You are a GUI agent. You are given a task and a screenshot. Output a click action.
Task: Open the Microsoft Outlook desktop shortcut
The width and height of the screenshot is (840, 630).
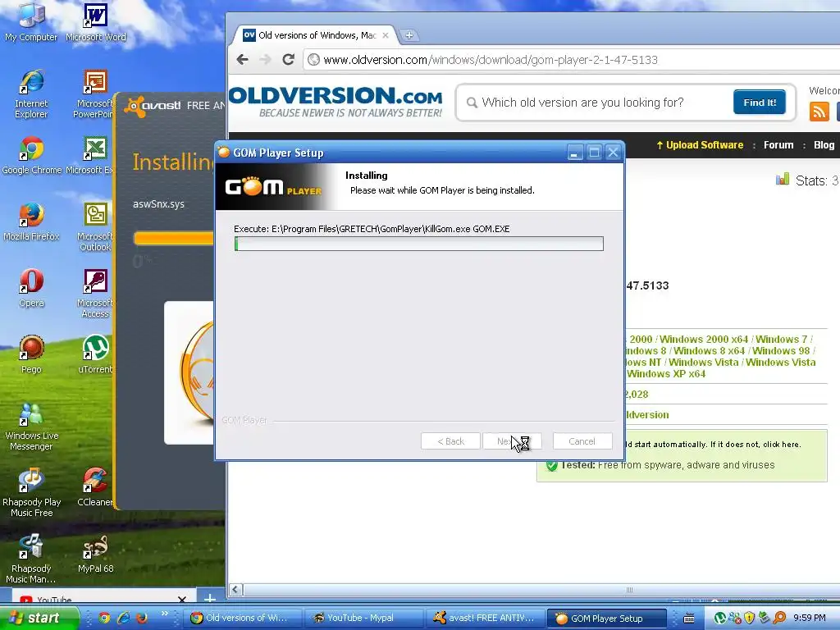coord(95,226)
